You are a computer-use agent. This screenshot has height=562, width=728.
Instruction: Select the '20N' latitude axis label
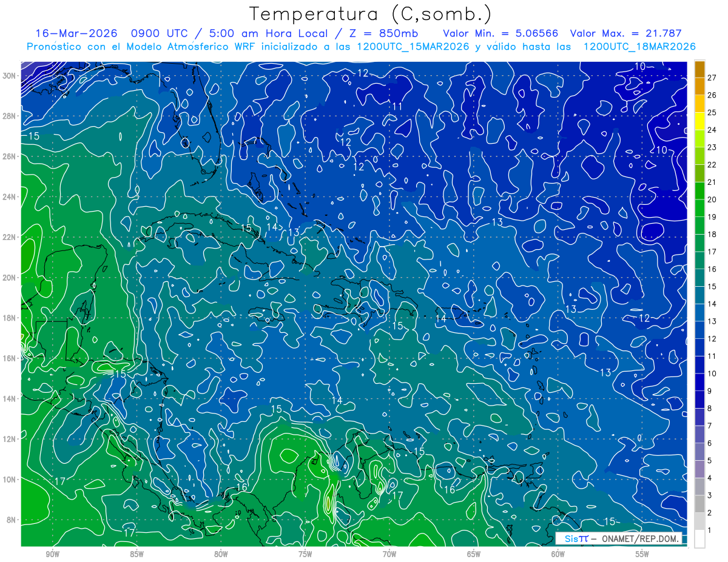9,277
